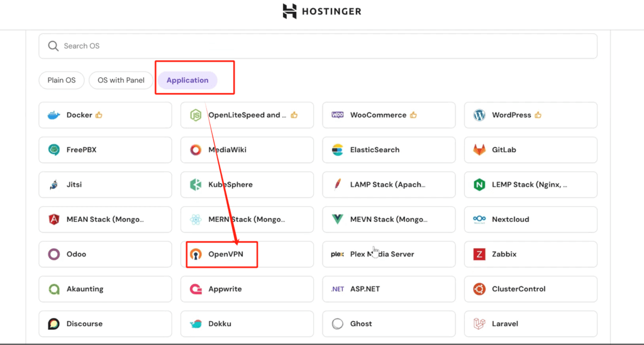Open the Hostinger logo homepage link
The width and height of the screenshot is (644, 345).
coord(321,11)
